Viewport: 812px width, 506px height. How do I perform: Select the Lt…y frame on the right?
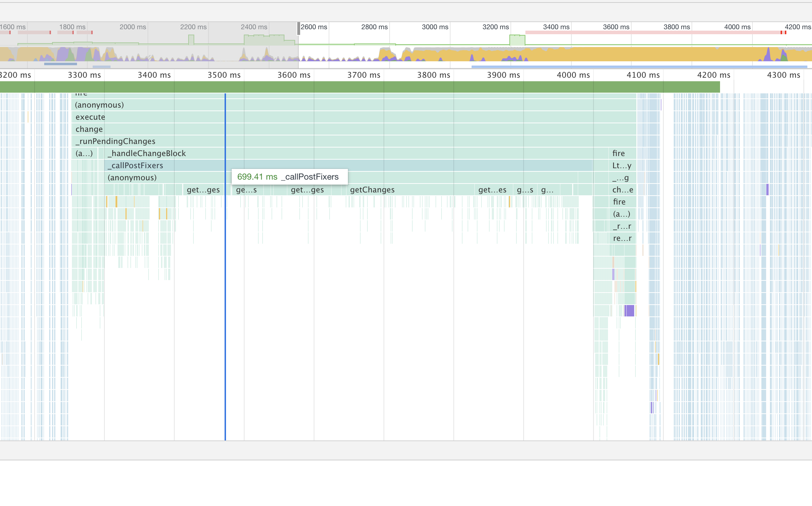coord(622,165)
